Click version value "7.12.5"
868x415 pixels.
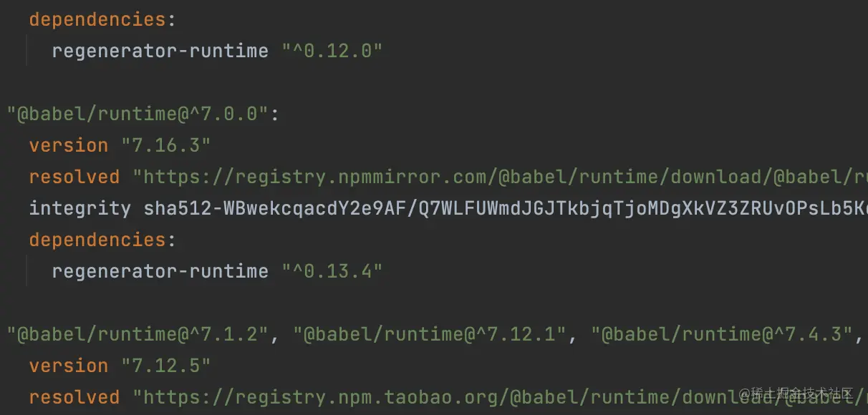[171, 366]
